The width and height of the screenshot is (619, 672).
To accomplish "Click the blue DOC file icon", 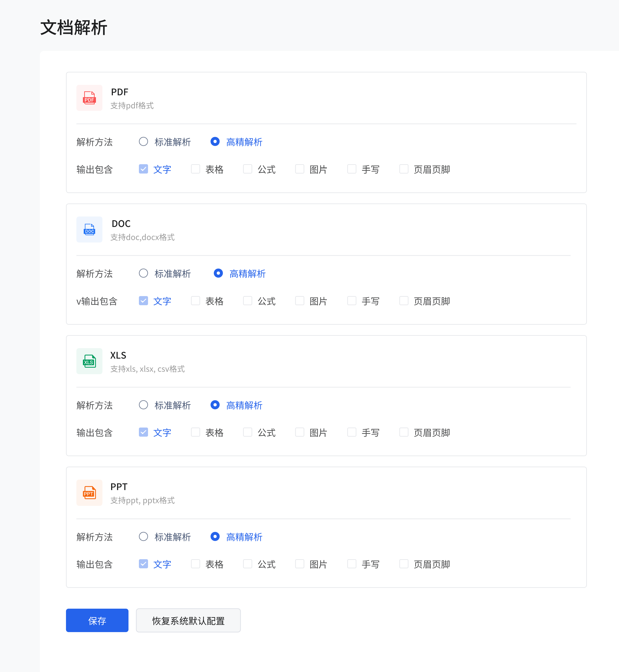I will tap(89, 229).
